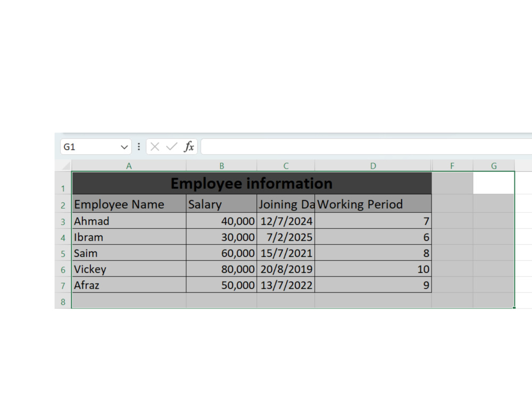Click the salary cell 50,000
Viewport: 532px width, 399px height.
221,285
